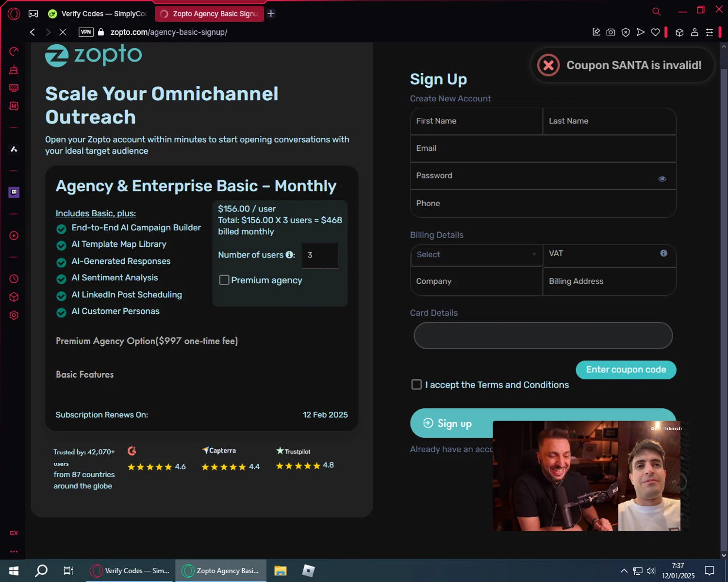Switch to Verify Codes SimplyCodes tab
Screen dimensions: 728x582
99,14
